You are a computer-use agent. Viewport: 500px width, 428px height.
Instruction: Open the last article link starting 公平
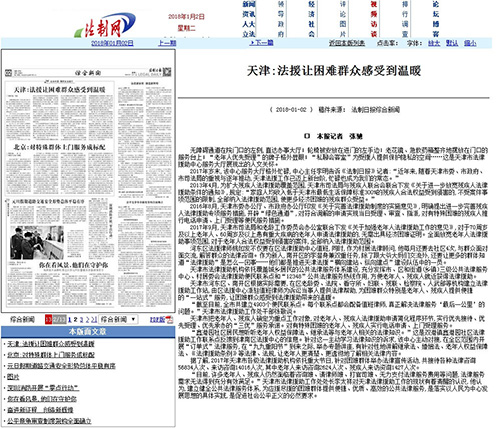pyautogui.click(x=49, y=421)
